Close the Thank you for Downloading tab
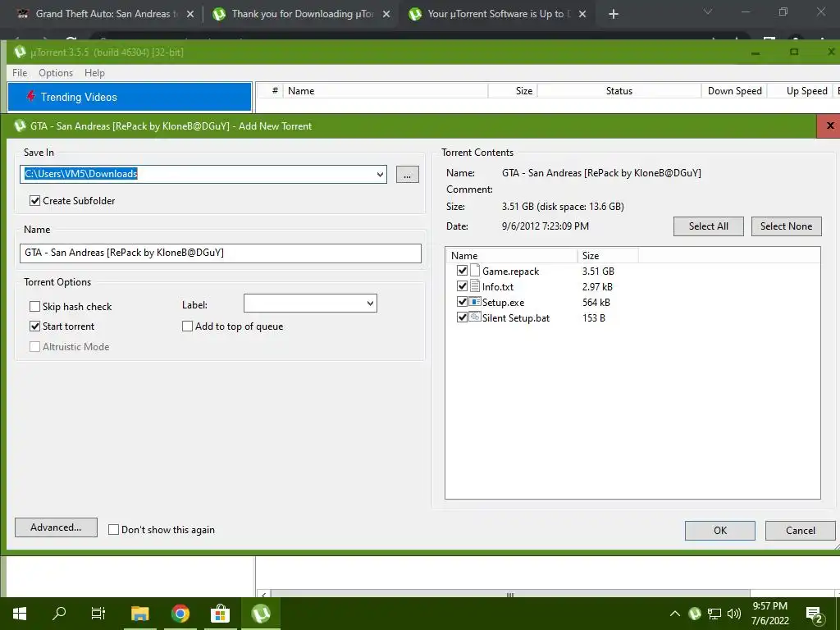Viewport: 840px width, 630px height. pyautogui.click(x=386, y=15)
